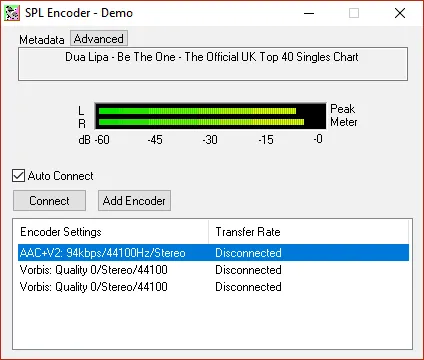This screenshot has width=424, height=360.
Task: Minimize the SPL Encoder window
Action: [309, 13]
